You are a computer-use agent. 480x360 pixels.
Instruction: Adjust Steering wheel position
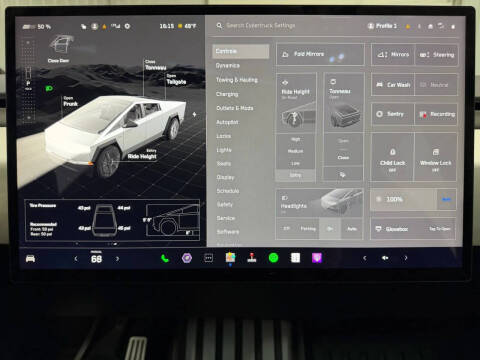point(436,54)
